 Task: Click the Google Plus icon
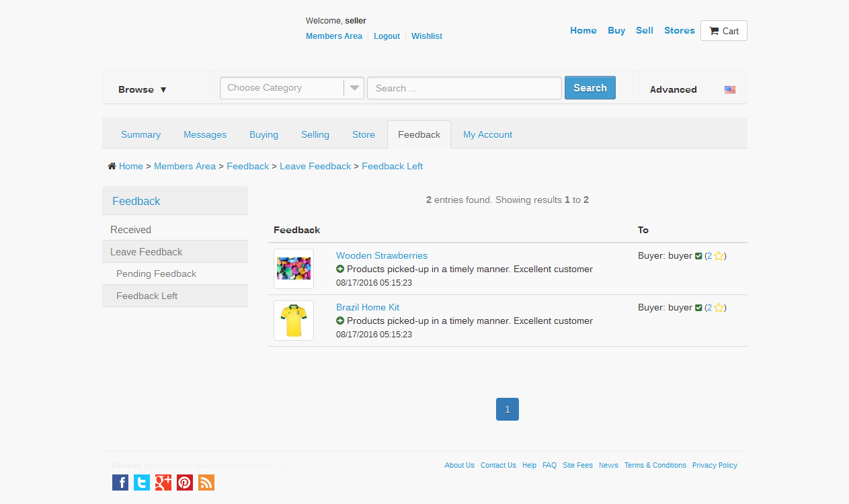coord(163,482)
